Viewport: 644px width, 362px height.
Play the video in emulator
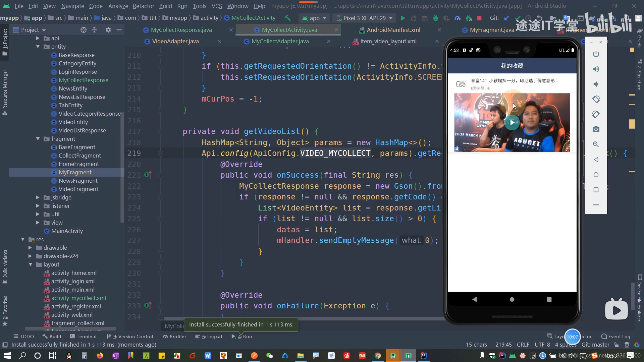[512, 123]
